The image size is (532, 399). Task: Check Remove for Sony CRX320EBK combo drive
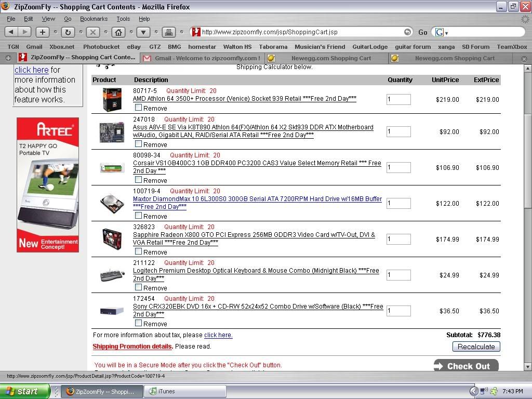pos(138,323)
